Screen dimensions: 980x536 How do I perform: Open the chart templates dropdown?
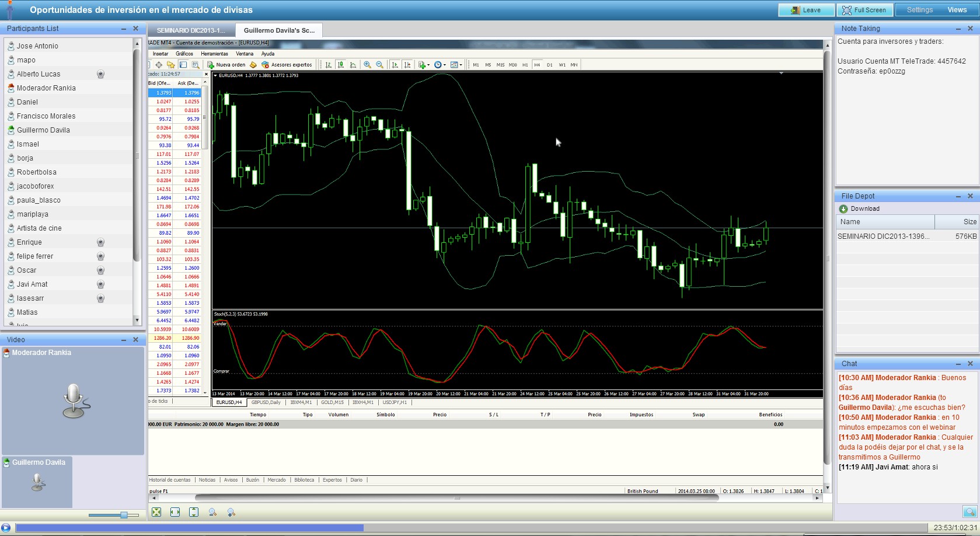coord(456,65)
